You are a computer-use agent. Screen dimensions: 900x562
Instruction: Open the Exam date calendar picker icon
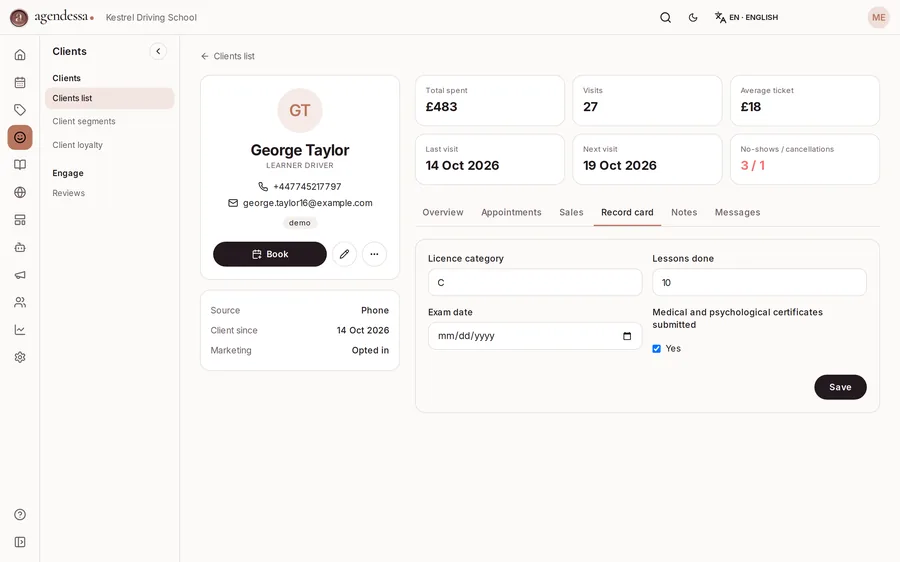pyautogui.click(x=627, y=336)
